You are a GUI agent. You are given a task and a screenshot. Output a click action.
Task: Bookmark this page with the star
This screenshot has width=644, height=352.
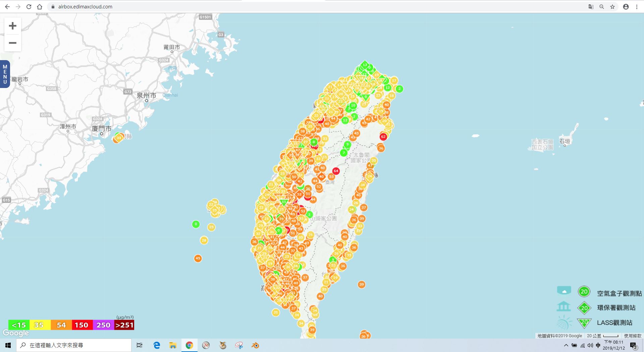[612, 7]
